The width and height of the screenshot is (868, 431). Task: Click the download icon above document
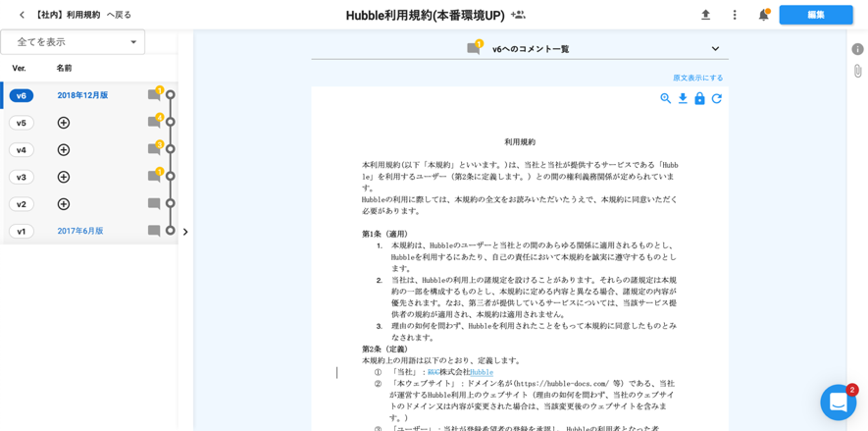click(683, 98)
